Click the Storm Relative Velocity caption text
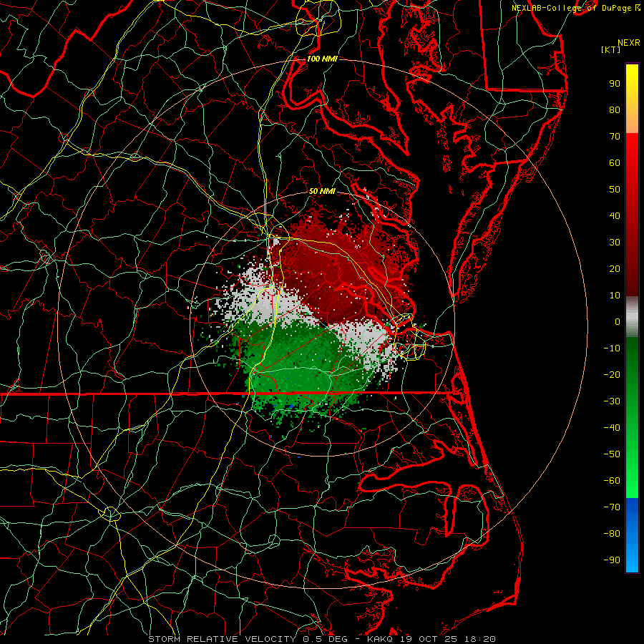 click(x=322, y=639)
